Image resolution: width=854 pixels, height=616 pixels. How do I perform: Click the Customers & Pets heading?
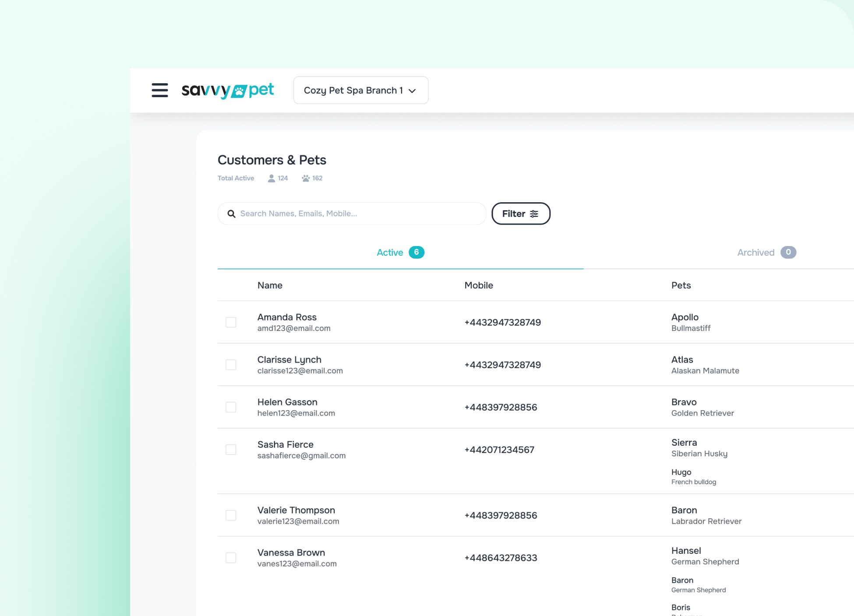(272, 160)
